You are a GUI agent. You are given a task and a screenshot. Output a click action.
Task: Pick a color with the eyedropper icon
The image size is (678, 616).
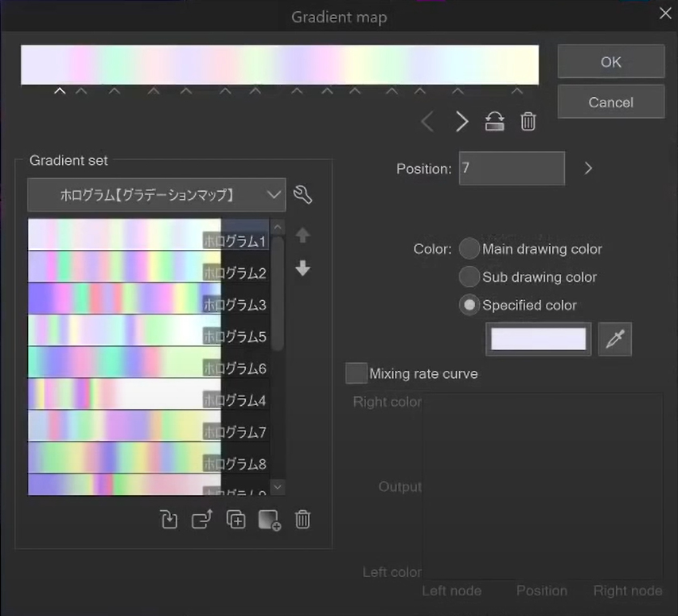614,339
